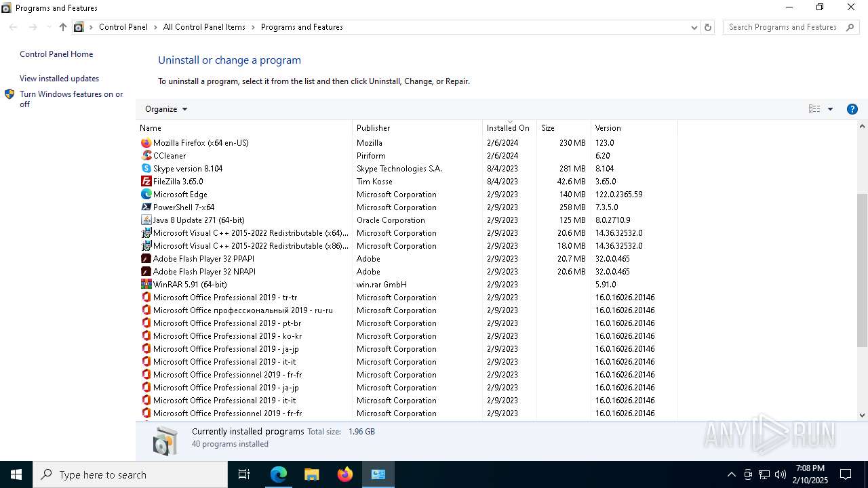Select the Microsoft Edge program icon
Screen dimensions: 868x488
(146, 195)
